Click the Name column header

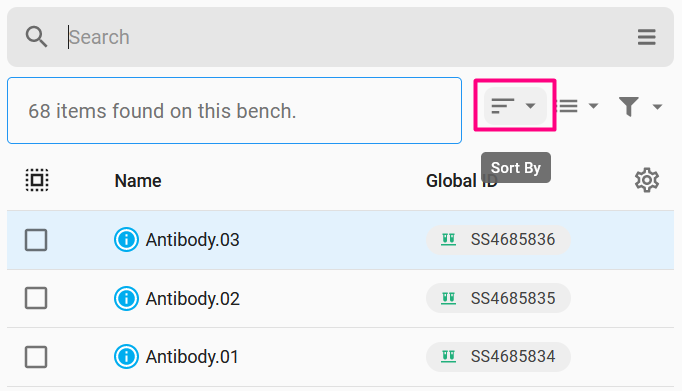point(138,180)
